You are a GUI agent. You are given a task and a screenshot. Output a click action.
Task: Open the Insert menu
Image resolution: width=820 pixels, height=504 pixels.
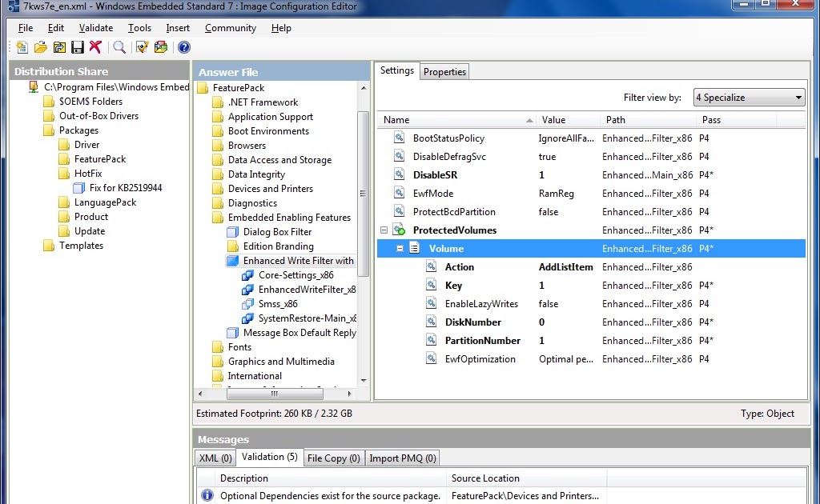pyautogui.click(x=178, y=28)
